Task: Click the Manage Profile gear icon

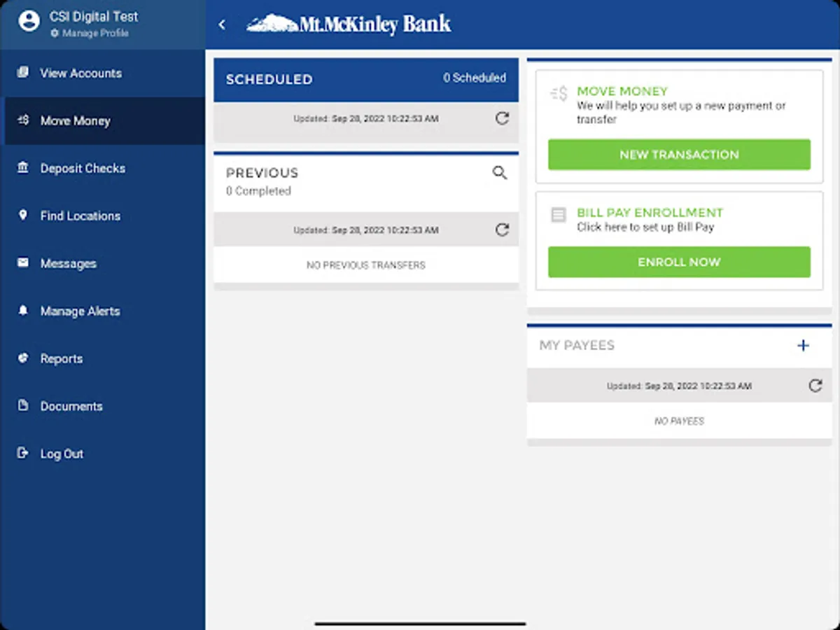Action: (55, 33)
